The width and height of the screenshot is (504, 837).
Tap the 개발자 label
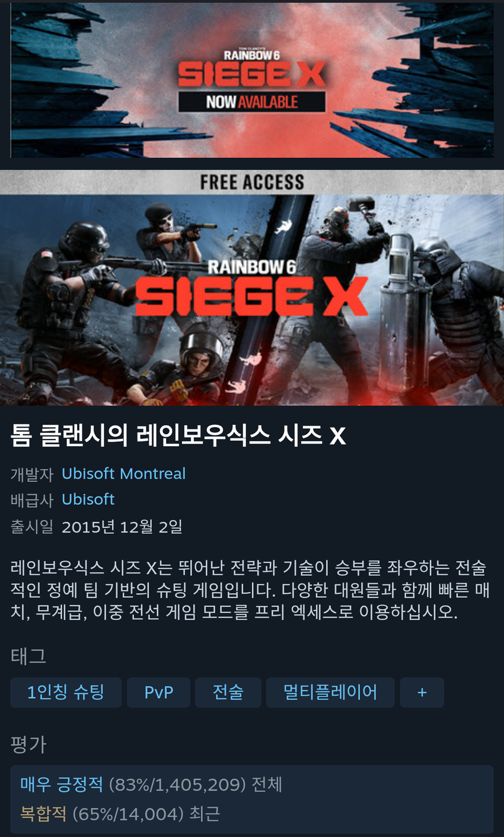coord(32,474)
